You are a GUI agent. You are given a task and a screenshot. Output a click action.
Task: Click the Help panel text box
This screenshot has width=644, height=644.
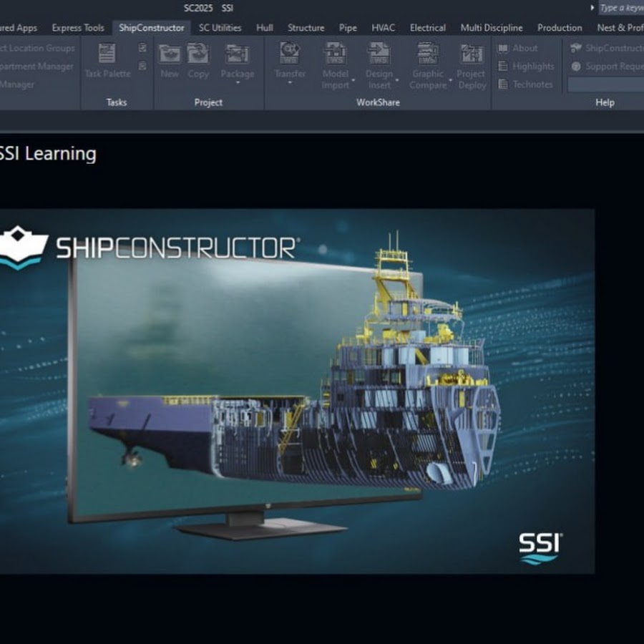(x=606, y=84)
